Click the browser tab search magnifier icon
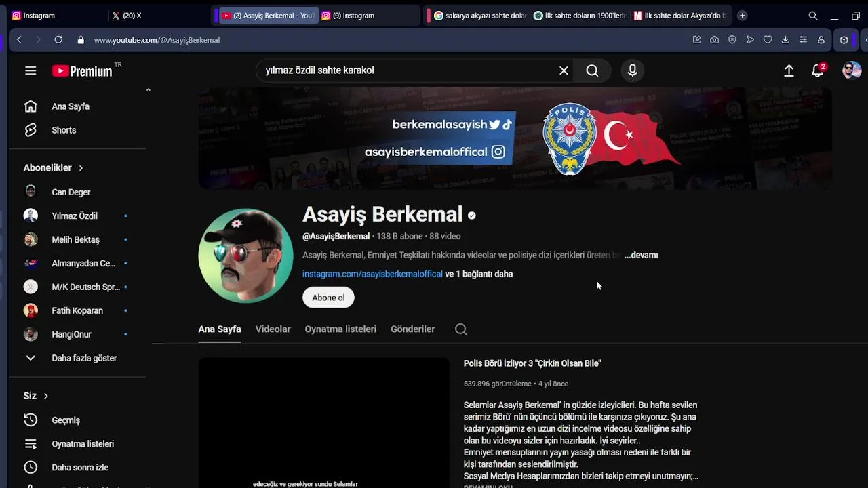Screen dimensions: 868x488 [813, 16]
